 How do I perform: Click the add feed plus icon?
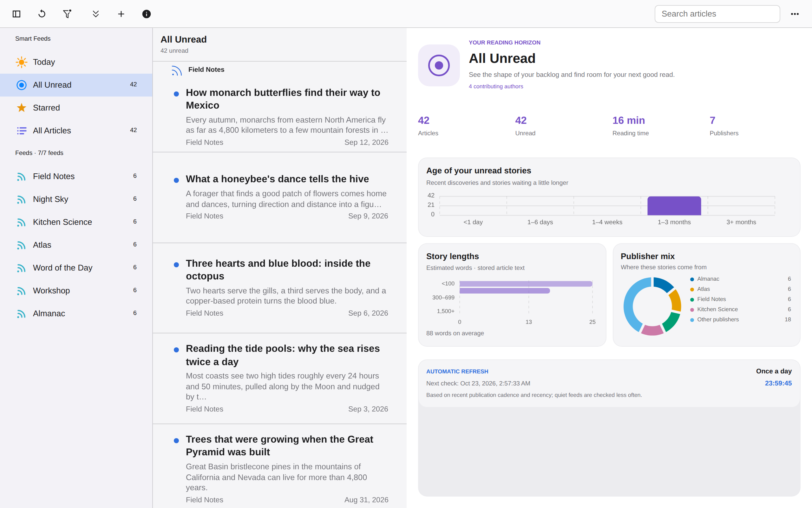pyautogui.click(x=121, y=14)
